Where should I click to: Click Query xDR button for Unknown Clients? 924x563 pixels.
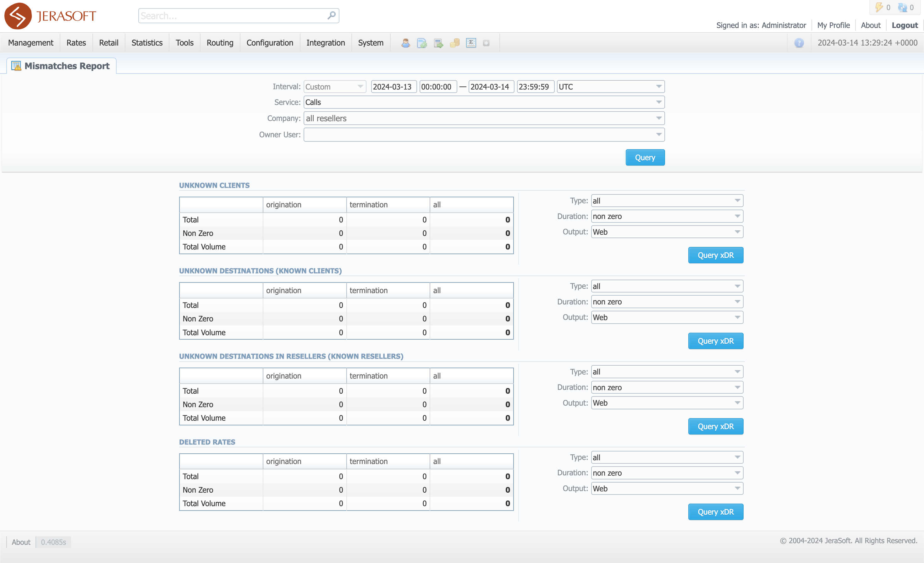(715, 255)
